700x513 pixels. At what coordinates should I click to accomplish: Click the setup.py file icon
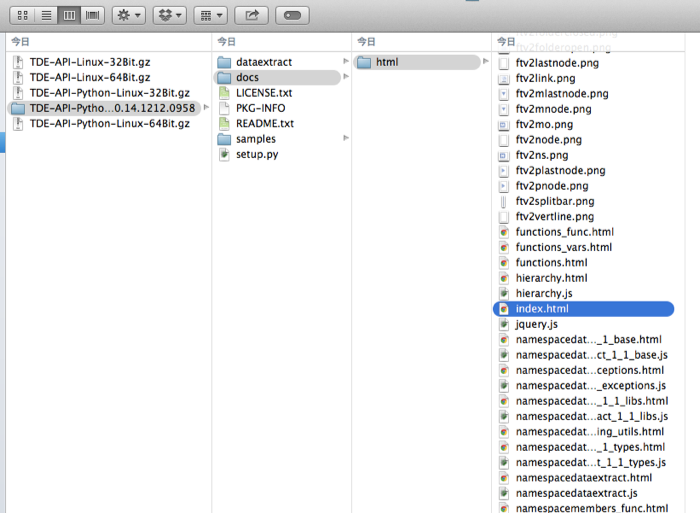tap(225, 154)
